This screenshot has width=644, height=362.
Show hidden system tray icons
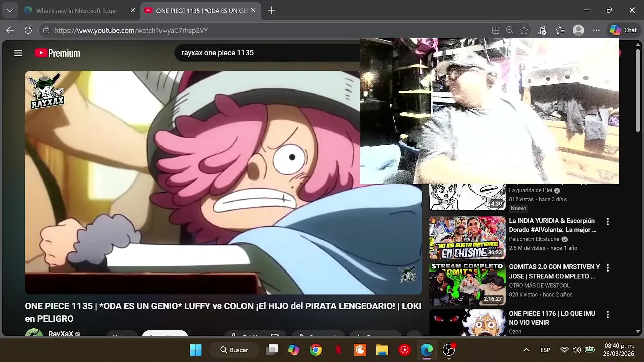tap(526, 350)
